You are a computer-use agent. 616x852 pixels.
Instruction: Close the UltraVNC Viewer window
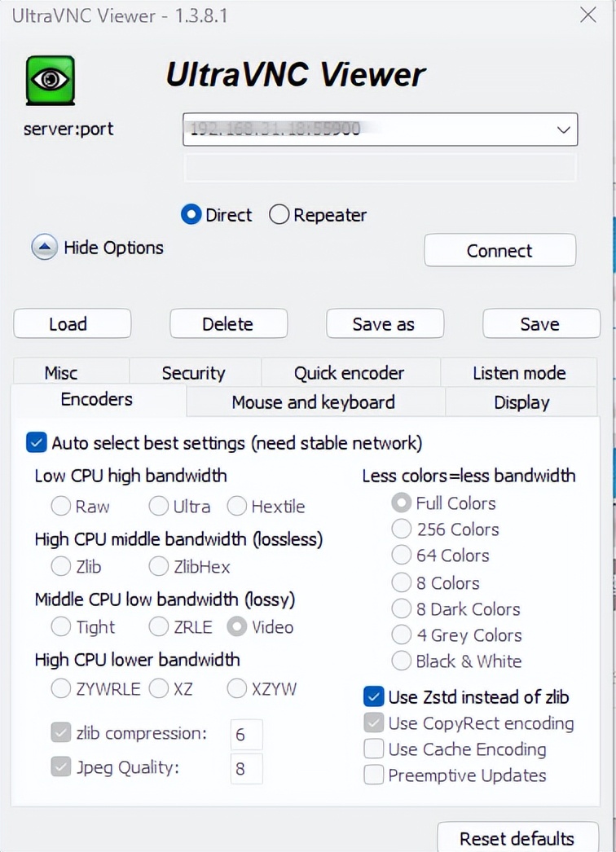[588, 14]
